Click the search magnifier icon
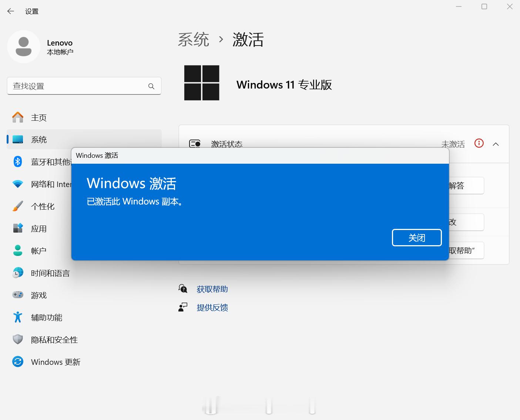Screen dimensions: 520x420 151,86
